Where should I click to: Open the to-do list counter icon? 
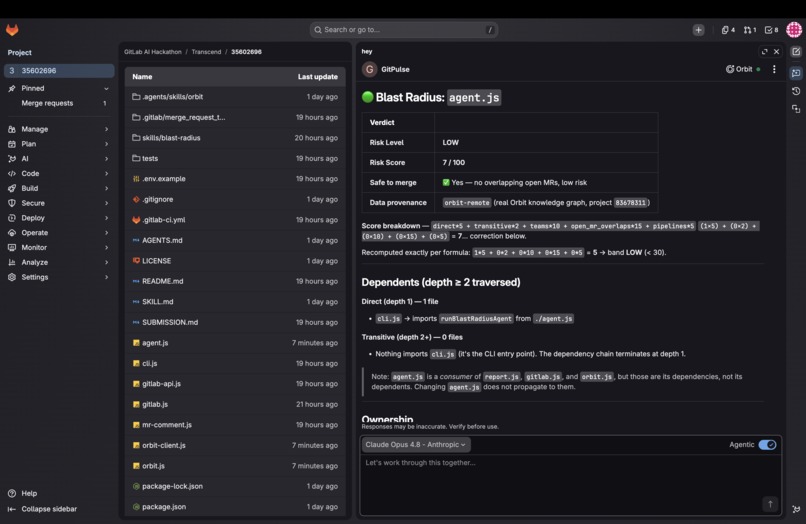tap(771, 30)
